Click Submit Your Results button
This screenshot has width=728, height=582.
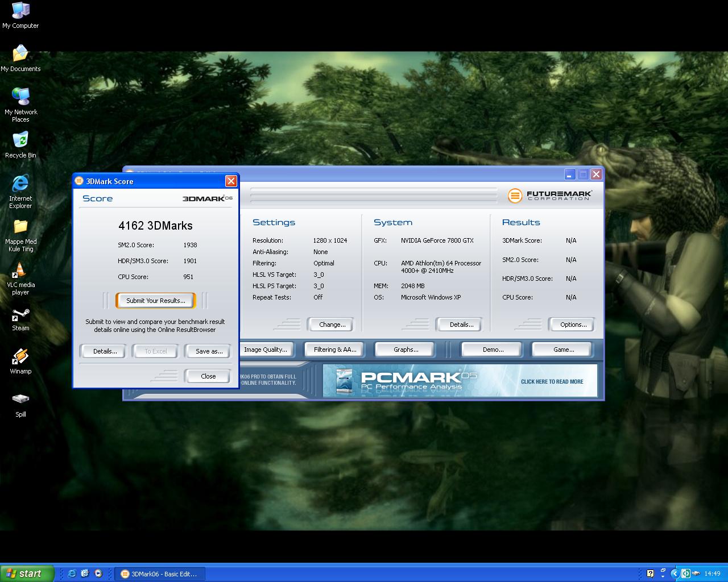[156, 301]
